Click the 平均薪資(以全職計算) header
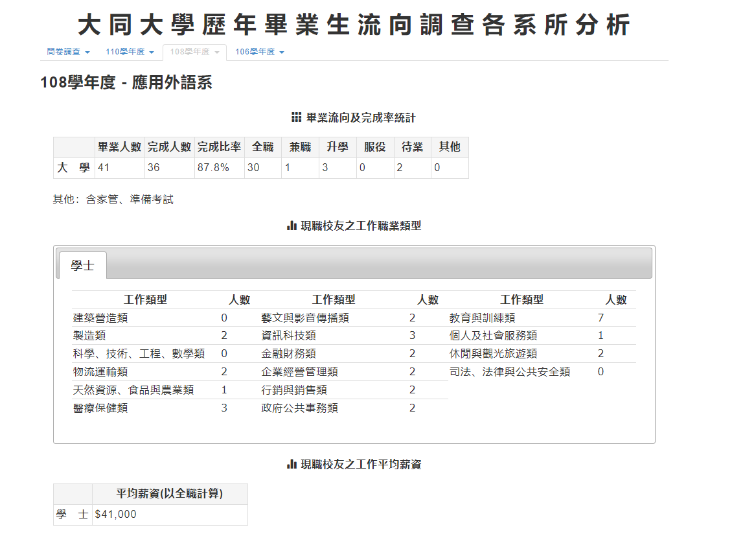 (170, 494)
